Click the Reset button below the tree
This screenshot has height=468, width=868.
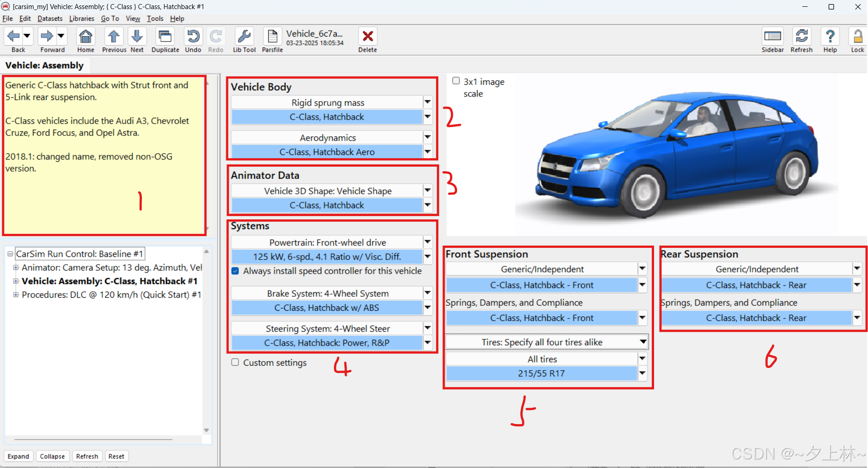coord(116,456)
